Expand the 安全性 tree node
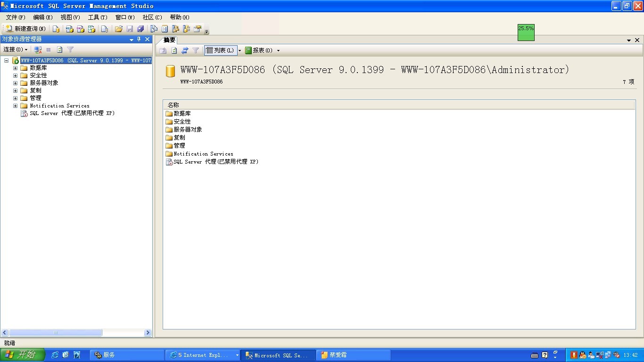 (15, 75)
